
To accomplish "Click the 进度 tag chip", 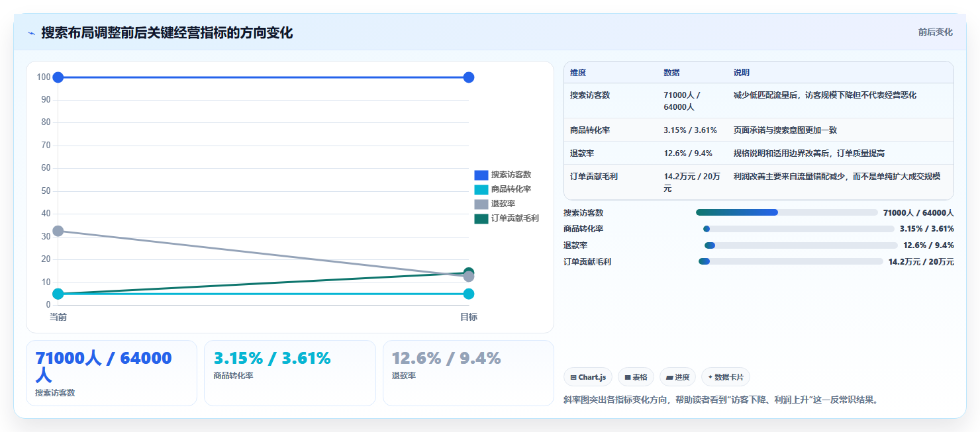I will 677,377.
